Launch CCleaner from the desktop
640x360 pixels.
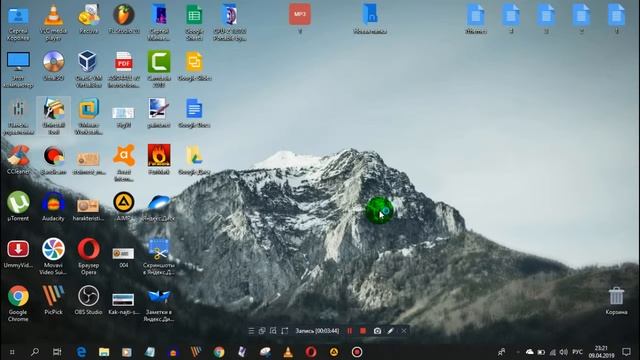coord(18,160)
